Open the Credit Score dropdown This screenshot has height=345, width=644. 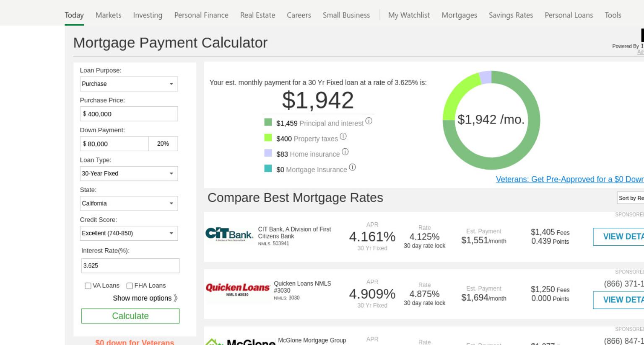click(129, 233)
